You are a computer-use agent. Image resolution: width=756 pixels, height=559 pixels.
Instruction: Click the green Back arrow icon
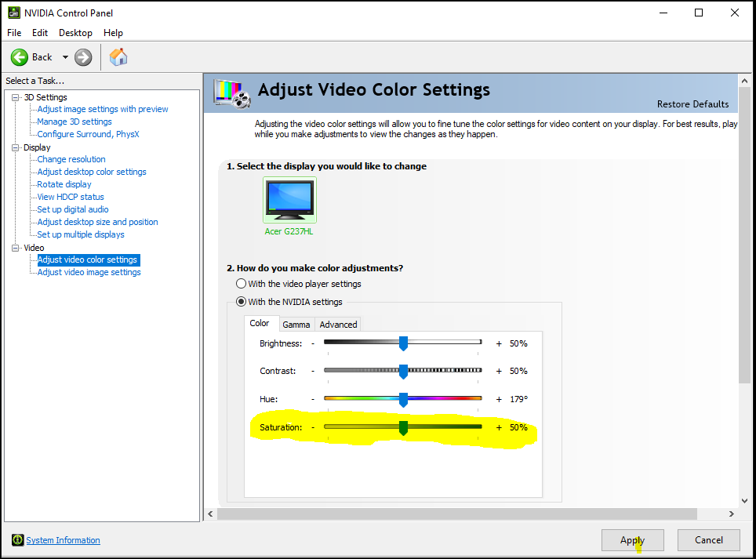[20, 57]
